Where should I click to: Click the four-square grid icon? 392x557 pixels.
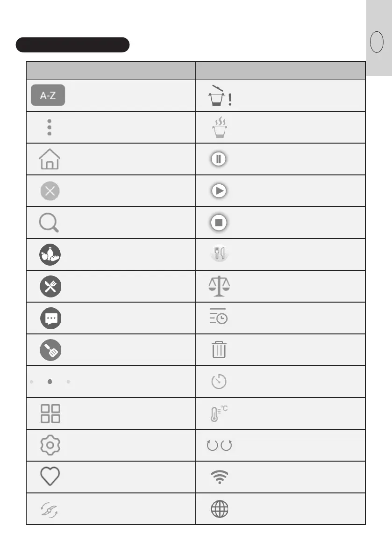50,413
